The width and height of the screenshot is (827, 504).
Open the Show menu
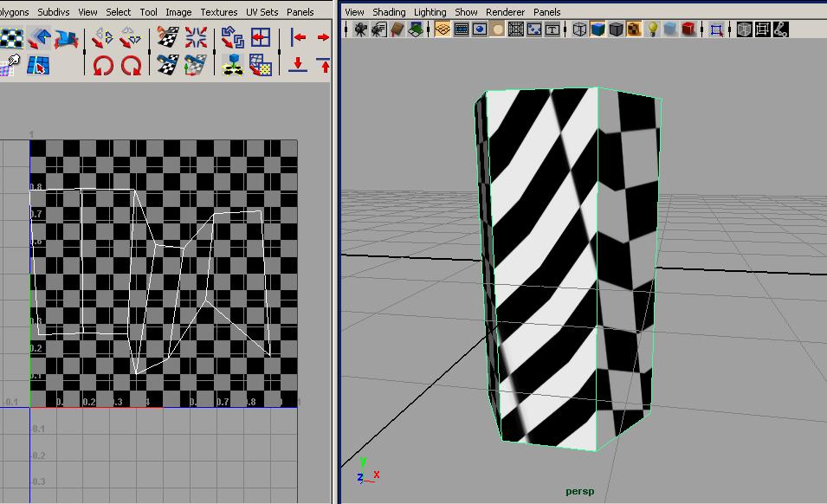point(466,11)
